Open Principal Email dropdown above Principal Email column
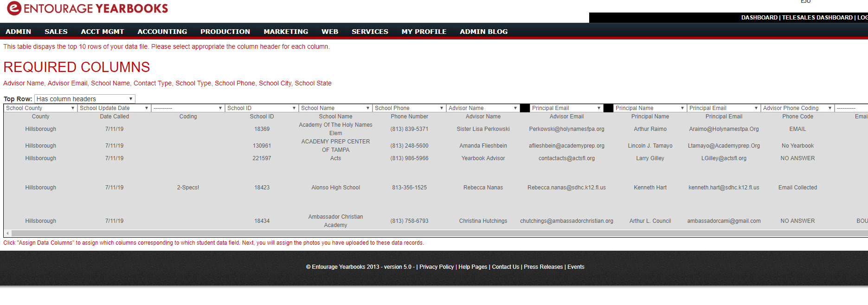Viewport: 868px width, 305px height. point(724,108)
